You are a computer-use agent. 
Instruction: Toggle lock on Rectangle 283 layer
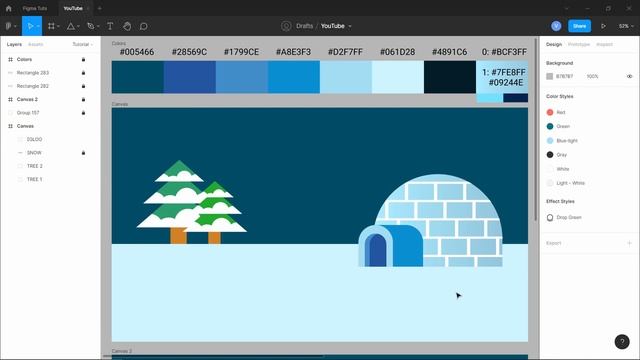click(x=83, y=73)
